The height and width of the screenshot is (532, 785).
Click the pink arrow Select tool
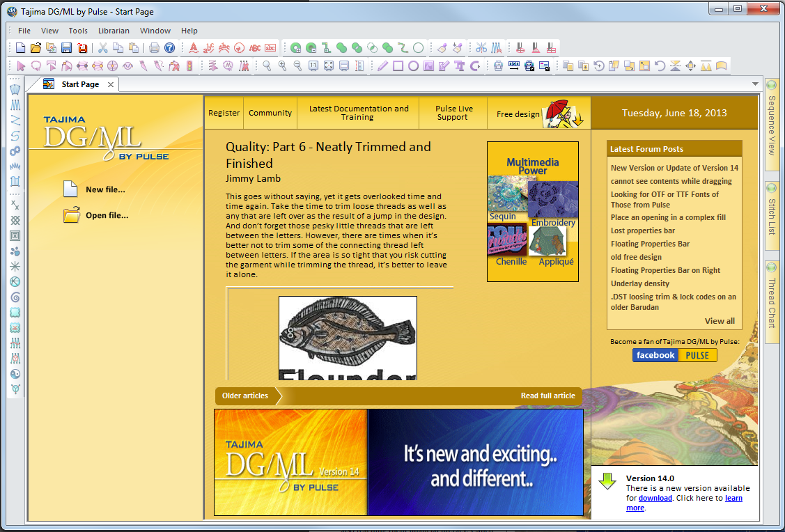tap(21, 65)
